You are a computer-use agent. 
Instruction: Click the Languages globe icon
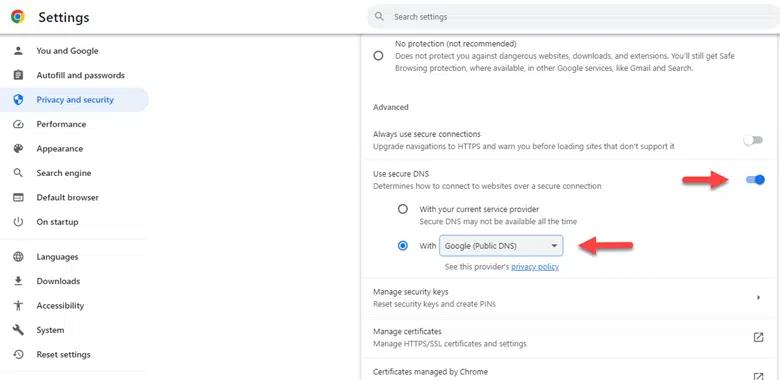(18, 257)
